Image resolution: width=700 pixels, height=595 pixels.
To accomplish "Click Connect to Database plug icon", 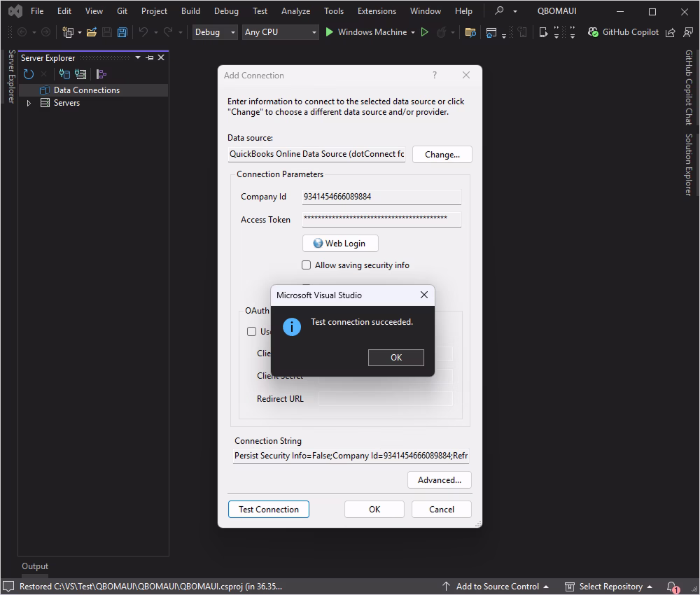I will pyautogui.click(x=64, y=74).
